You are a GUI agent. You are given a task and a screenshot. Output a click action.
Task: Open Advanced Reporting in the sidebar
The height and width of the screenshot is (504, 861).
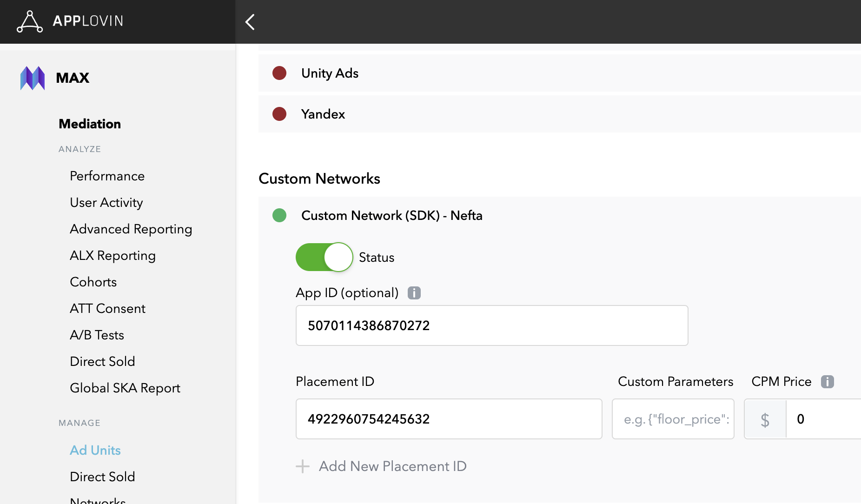click(x=131, y=229)
